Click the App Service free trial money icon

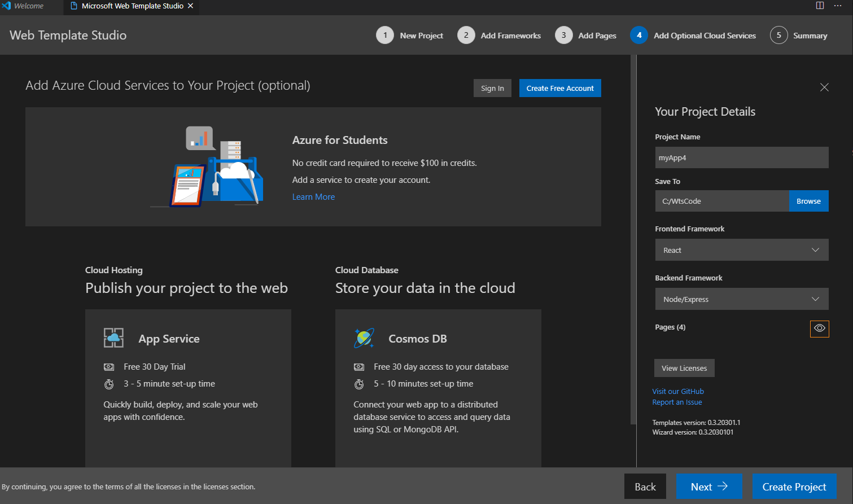pyautogui.click(x=109, y=367)
